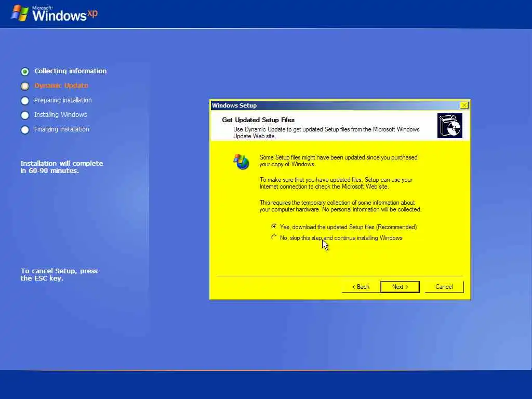
Task: Click the 'Finalizing installation' label
Action: click(61, 129)
